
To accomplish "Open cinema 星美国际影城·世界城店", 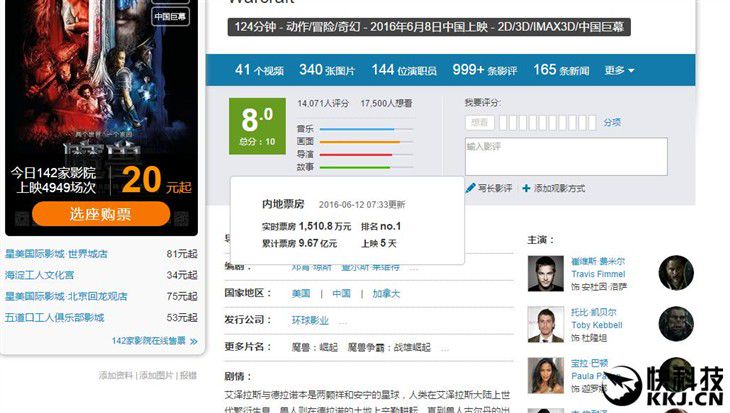I will [x=56, y=254].
